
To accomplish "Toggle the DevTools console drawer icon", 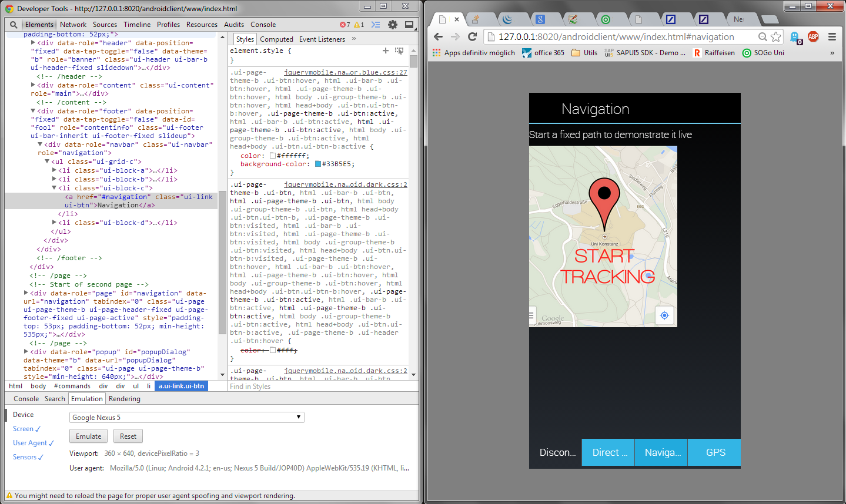I will tap(376, 25).
